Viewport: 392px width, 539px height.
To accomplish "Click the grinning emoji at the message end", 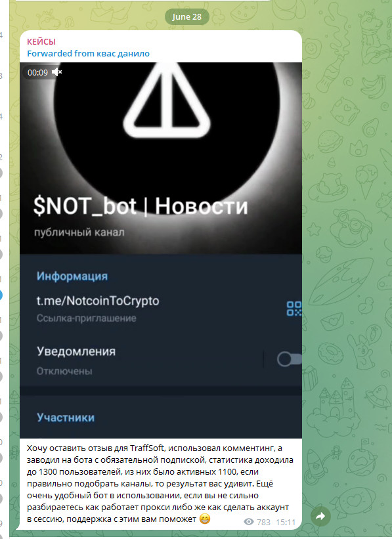I will tap(205, 519).
